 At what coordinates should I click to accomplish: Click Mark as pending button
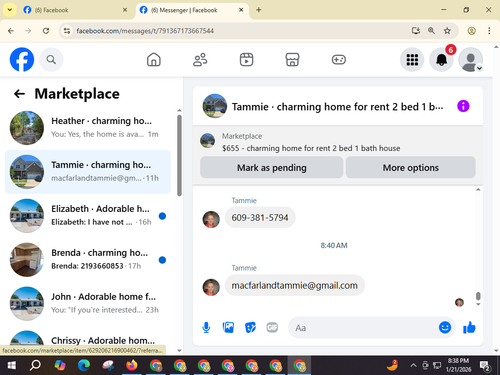pos(272,167)
